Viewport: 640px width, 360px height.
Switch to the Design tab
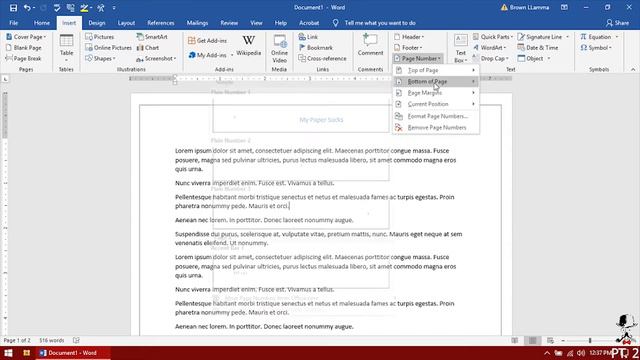[x=97, y=23]
